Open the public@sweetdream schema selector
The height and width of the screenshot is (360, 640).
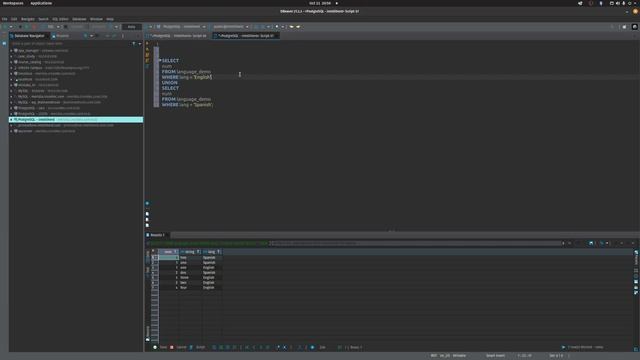(231, 27)
